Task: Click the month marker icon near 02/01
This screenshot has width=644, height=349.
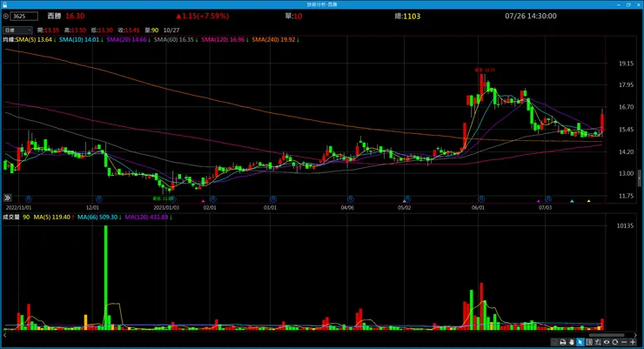Action: pos(212,198)
